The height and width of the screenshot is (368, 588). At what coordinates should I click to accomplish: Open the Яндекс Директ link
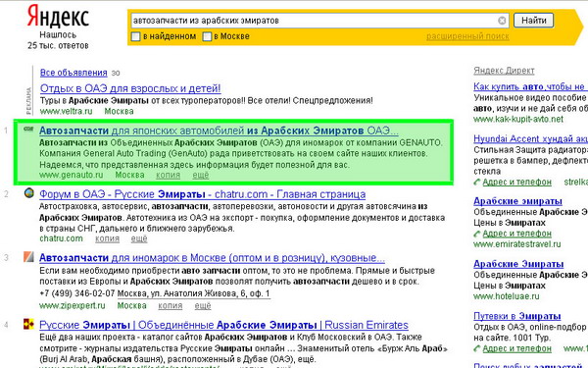tap(504, 71)
